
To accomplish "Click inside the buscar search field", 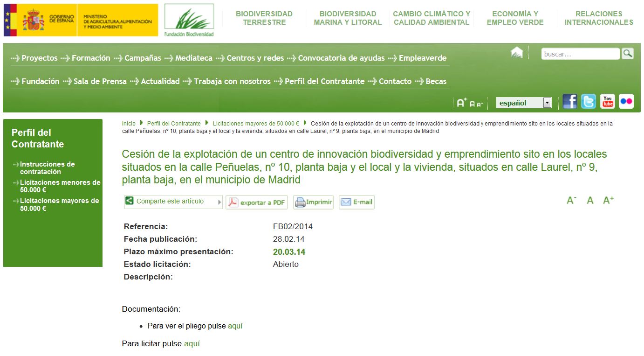I will tap(580, 54).
